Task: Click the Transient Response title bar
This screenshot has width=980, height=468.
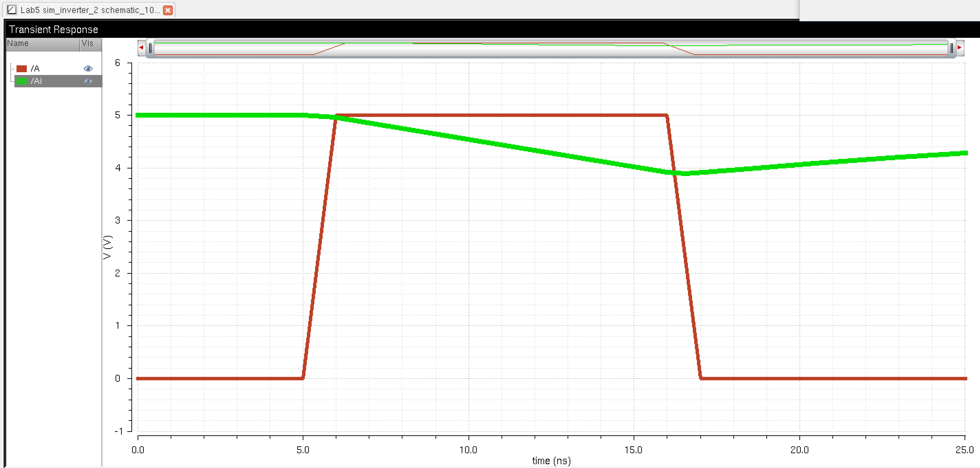Action: pos(53,30)
